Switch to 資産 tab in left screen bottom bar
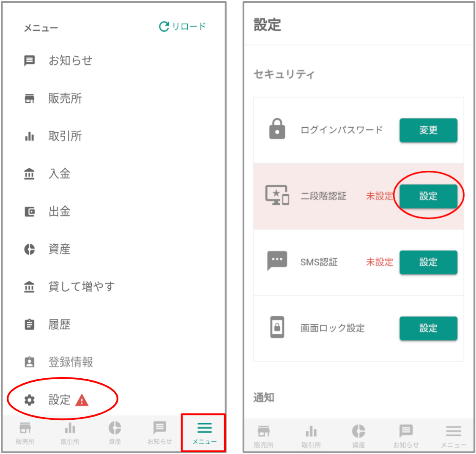Viewport: 476px width, 454px height. coord(115,433)
